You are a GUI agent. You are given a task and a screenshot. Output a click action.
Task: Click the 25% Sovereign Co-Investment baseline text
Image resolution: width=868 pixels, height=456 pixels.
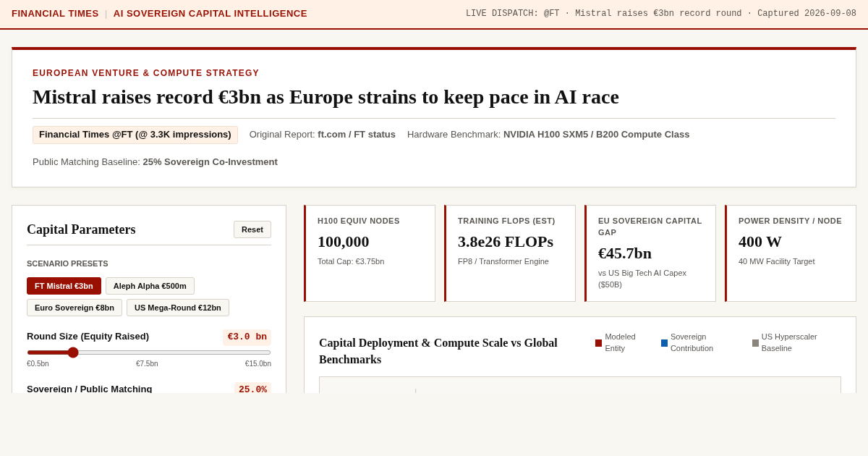tap(210, 162)
